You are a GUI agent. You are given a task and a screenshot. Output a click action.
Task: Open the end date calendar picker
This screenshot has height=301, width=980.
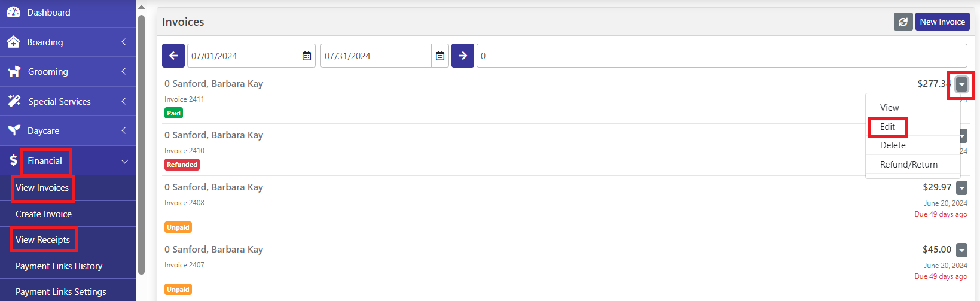click(440, 56)
